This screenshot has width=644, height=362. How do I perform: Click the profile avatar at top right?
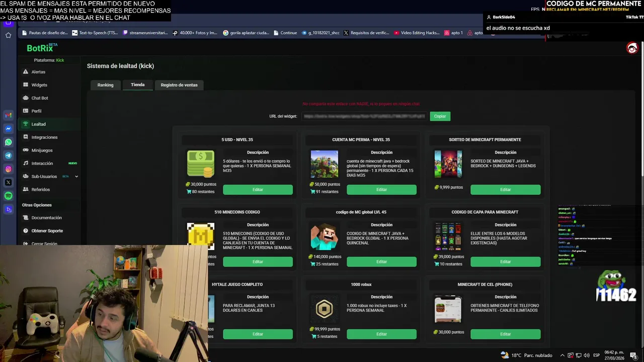pyautogui.click(x=632, y=48)
